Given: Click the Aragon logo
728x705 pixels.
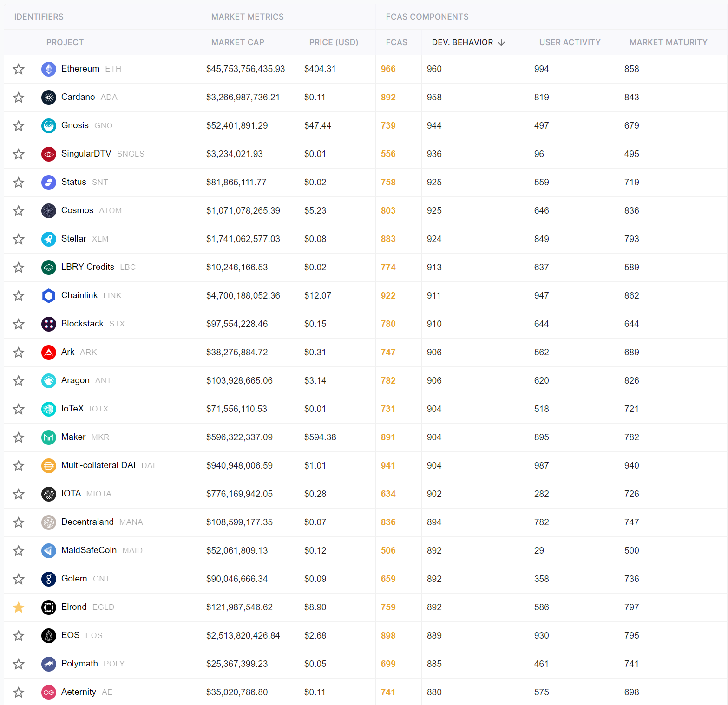Looking at the screenshot, I should point(49,381).
